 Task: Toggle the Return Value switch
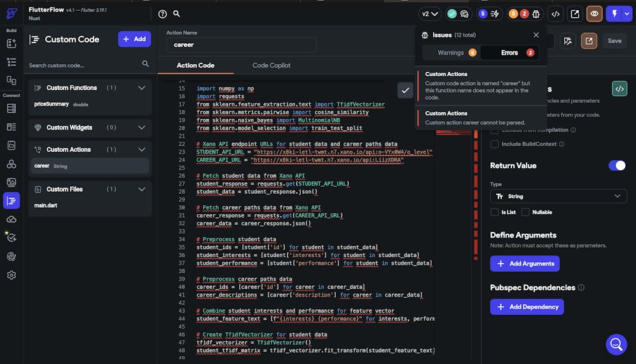click(x=617, y=165)
